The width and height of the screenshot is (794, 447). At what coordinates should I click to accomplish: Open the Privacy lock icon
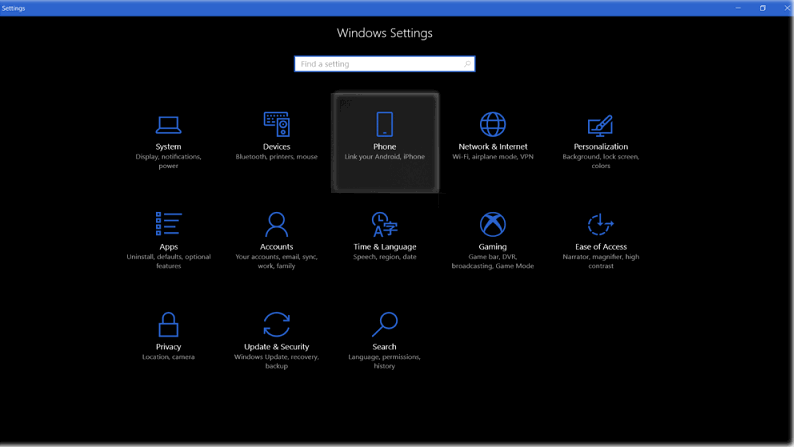coord(168,324)
